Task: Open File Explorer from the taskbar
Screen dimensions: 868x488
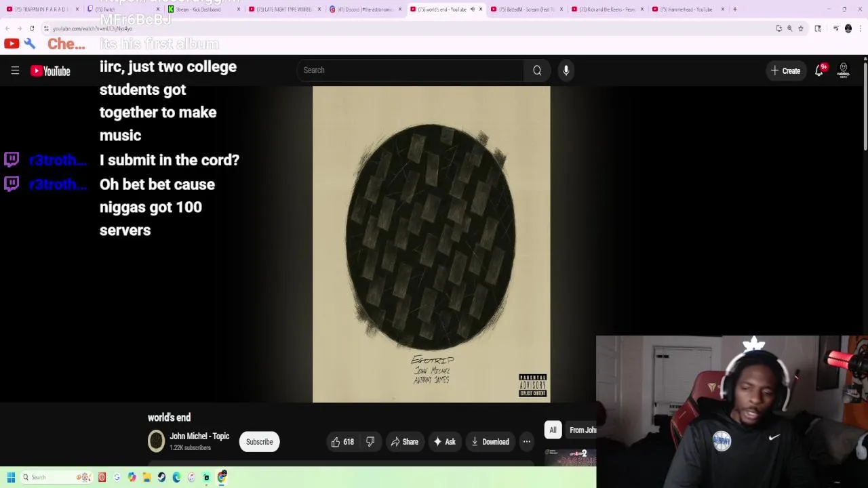Action: (x=146, y=477)
